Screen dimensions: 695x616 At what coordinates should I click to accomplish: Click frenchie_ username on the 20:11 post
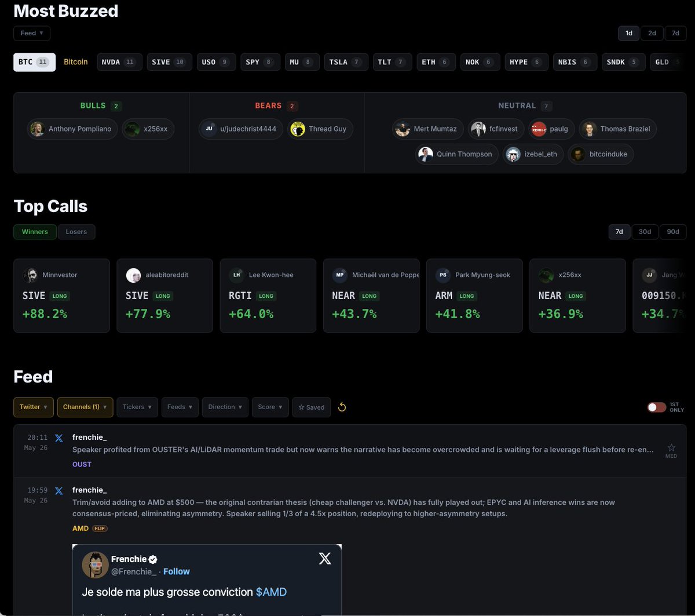89,437
